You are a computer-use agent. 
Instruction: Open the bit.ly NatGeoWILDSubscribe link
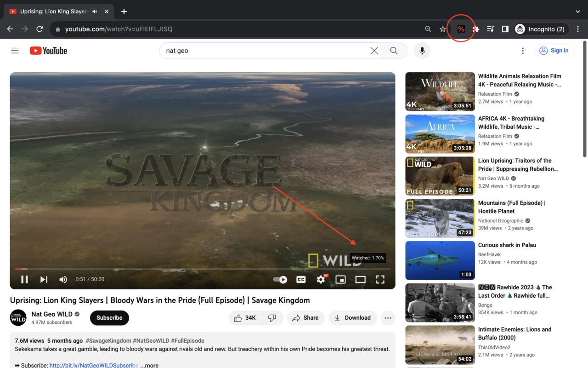pyautogui.click(x=94, y=365)
